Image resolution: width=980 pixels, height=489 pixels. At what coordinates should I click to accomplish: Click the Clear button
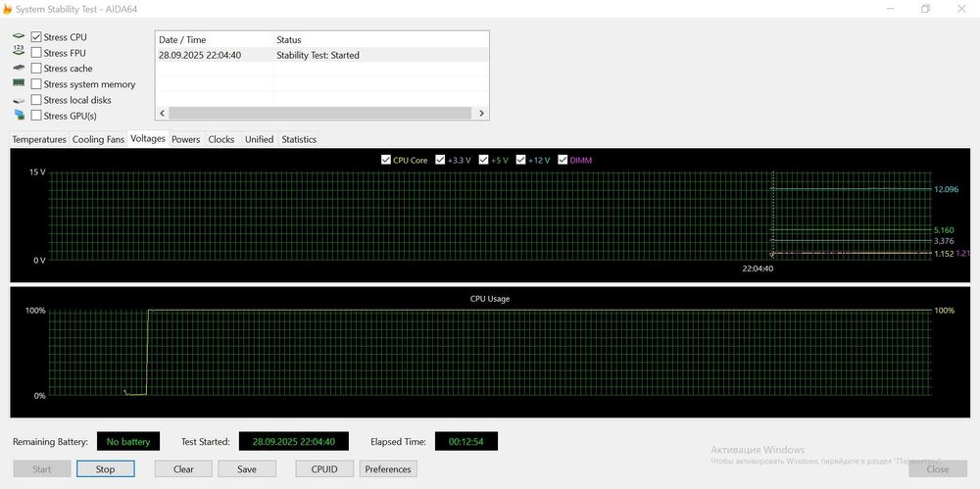coord(183,469)
